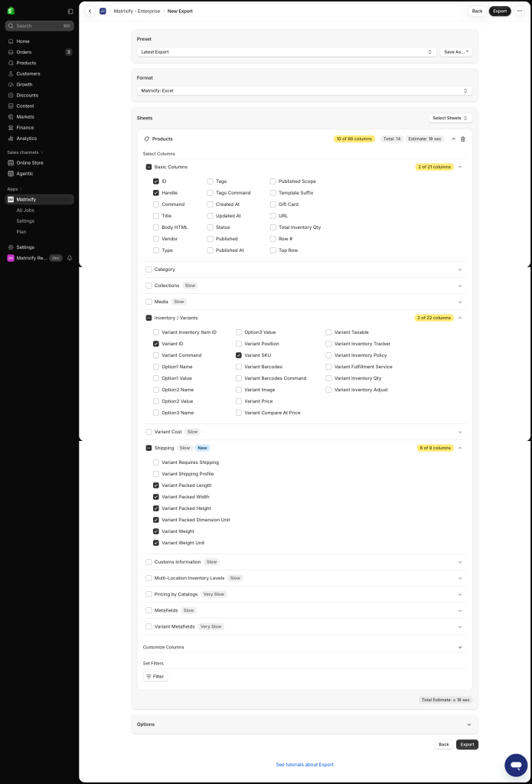Click the search field in sidebar
532x784 pixels.
click(x=40, y=25)
